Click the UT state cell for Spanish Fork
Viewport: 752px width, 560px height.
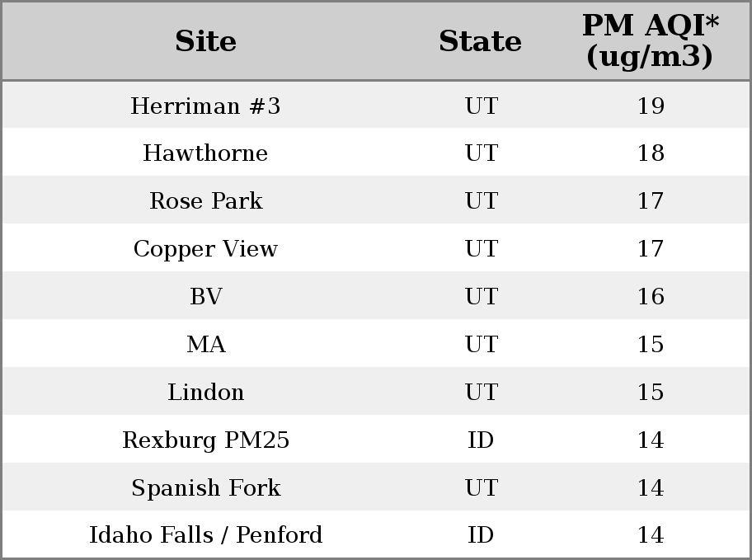tap(480, 487)
